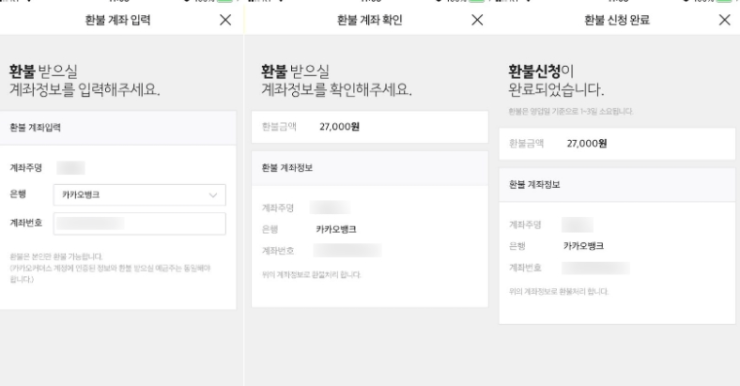Click the 환불 계좌 입력 title
Image resolution: width=740 pixels, height=386 pixels.
pos(118,20)
